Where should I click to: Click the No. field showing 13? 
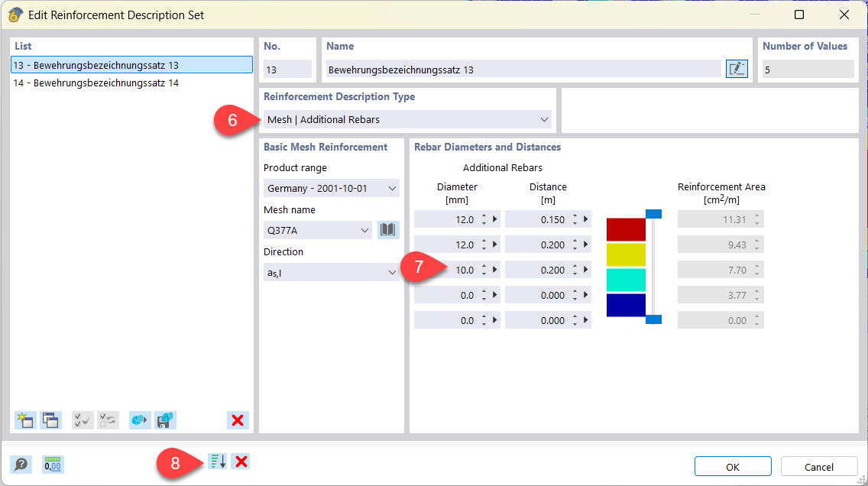point(287,70)
